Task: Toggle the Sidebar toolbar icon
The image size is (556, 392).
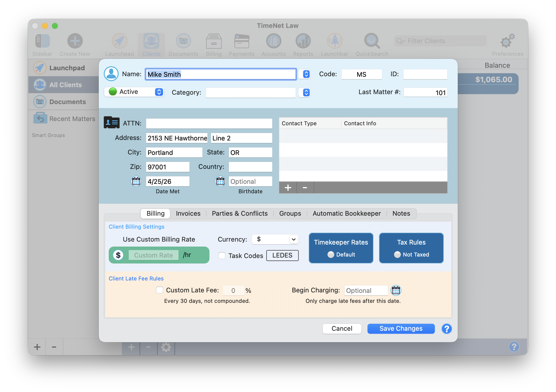Action: coord(42,41)
